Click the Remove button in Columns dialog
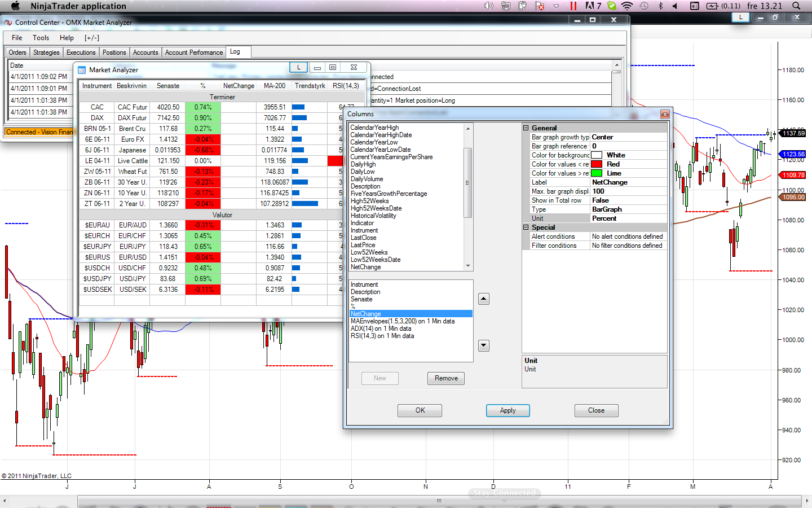 (x=446, y=378)
